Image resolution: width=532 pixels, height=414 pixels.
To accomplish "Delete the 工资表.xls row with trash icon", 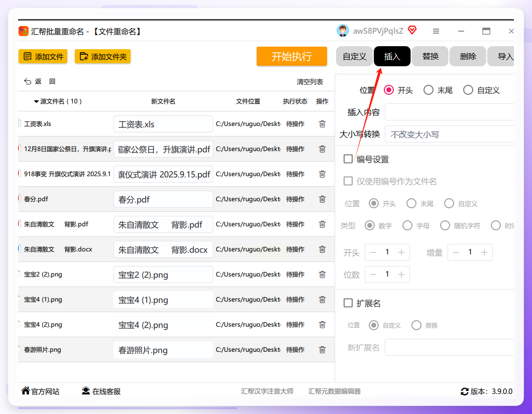I will pyautogui.click(x=322, y=124).
